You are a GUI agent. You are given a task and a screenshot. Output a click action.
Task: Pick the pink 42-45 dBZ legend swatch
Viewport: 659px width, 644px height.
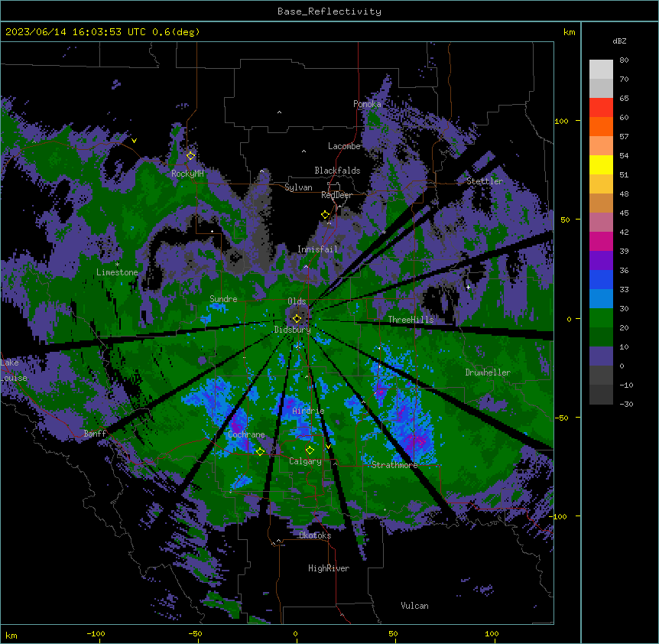tap(601, 222)
